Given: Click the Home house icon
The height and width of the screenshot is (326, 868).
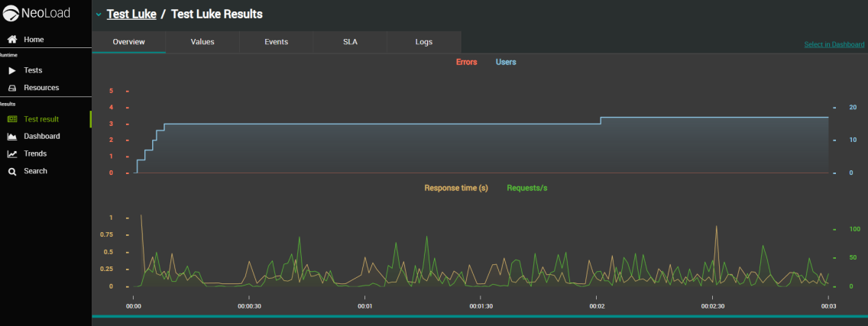Looking at the screenshot, I should coord(12,40).
